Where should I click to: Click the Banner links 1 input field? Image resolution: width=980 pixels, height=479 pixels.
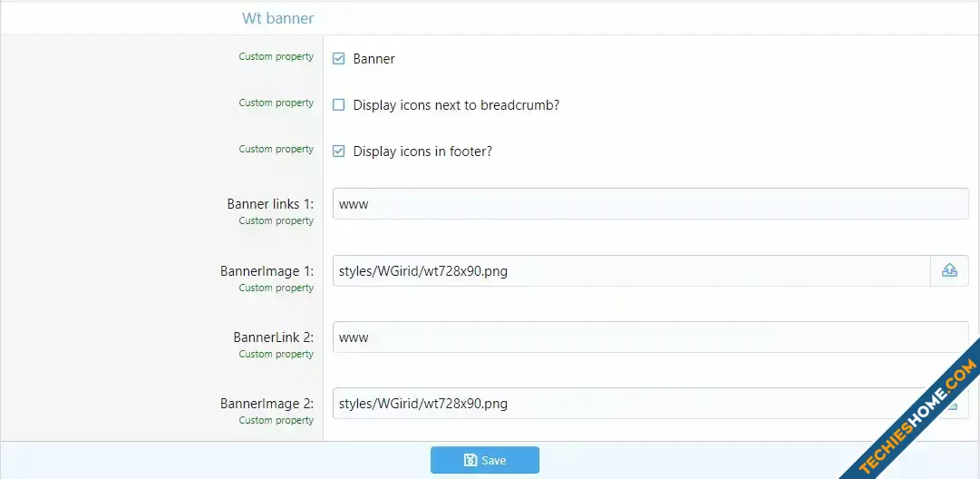click(x=651, y=204)
